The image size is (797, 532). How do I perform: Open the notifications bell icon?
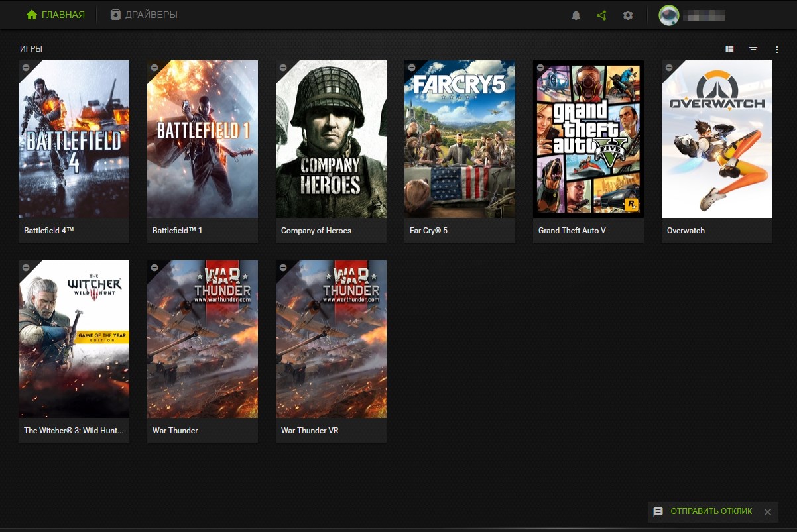point(576,15)
